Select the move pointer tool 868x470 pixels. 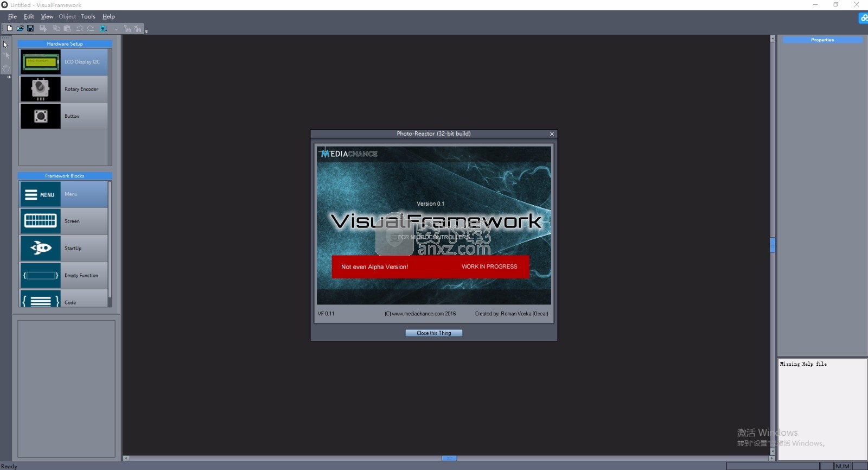7,55
